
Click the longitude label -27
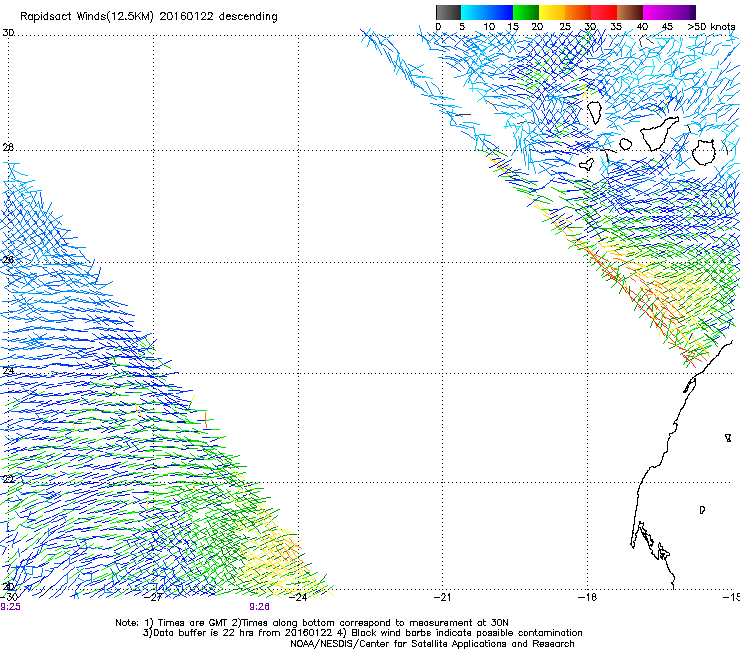154,597
